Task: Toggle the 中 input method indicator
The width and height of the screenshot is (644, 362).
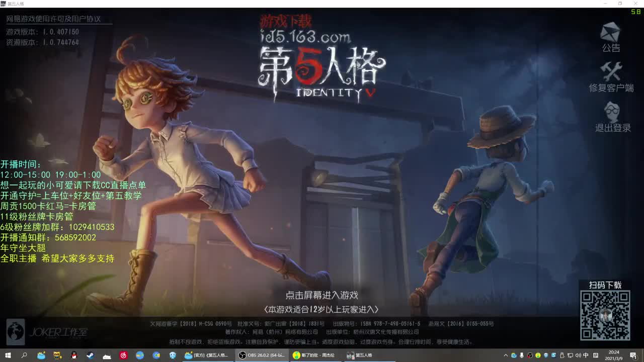Action: click(x=586, y=355)
